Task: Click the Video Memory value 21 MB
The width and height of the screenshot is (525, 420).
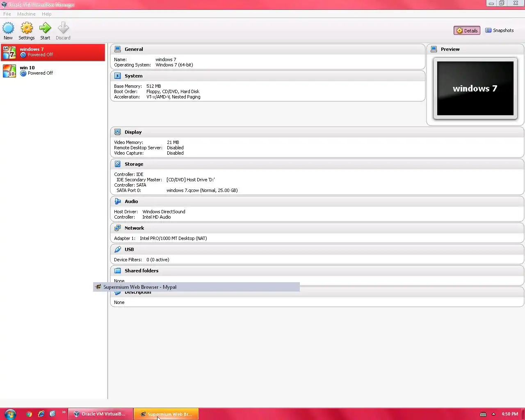Action: (173, 142)
